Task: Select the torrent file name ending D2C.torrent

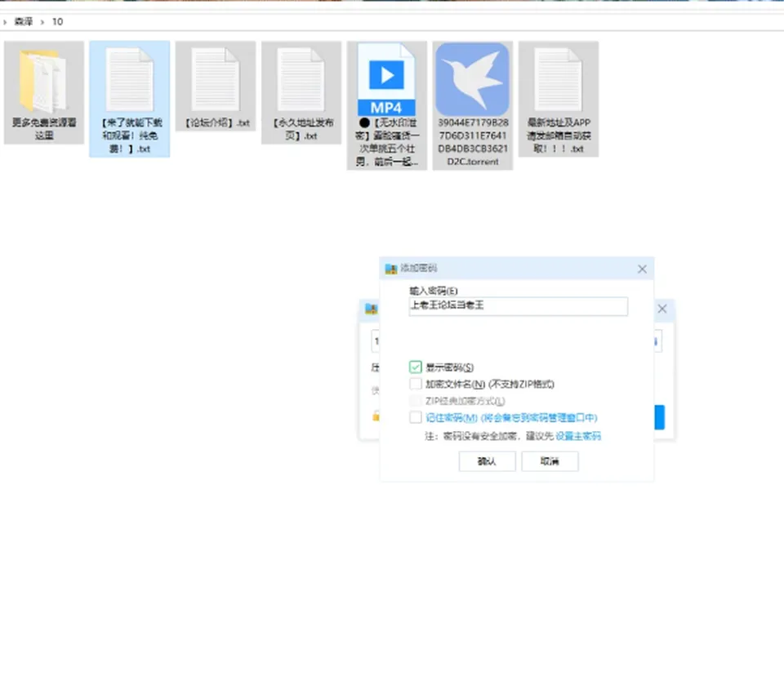Action: click(473, 142)
